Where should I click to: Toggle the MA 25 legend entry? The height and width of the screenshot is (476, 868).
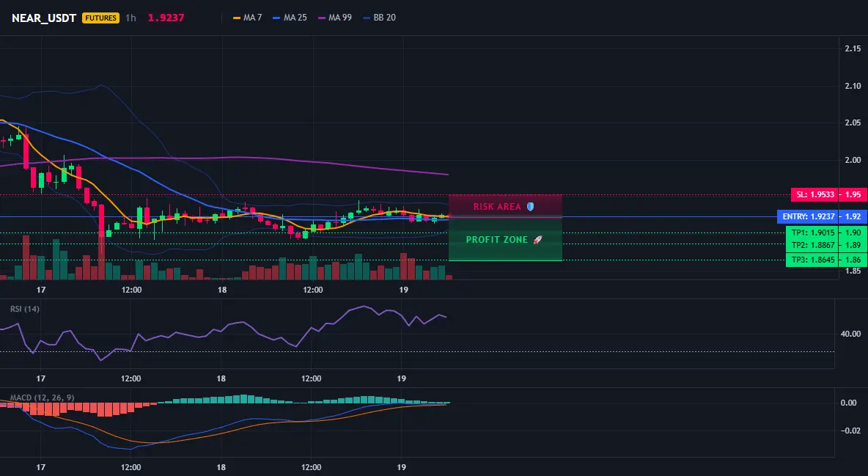290,18
